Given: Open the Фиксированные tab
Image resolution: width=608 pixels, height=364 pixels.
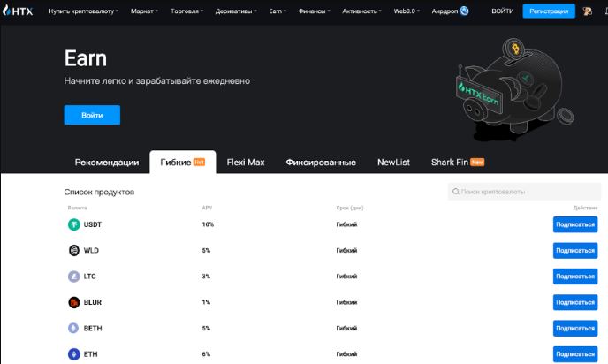Looking at the screenshot, I should click(x=321, y=163).
